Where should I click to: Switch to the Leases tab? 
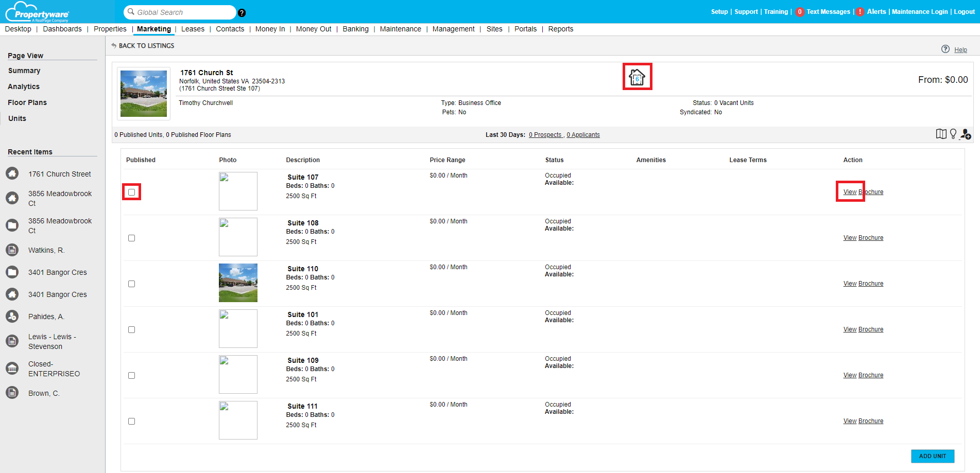point(193,29)
